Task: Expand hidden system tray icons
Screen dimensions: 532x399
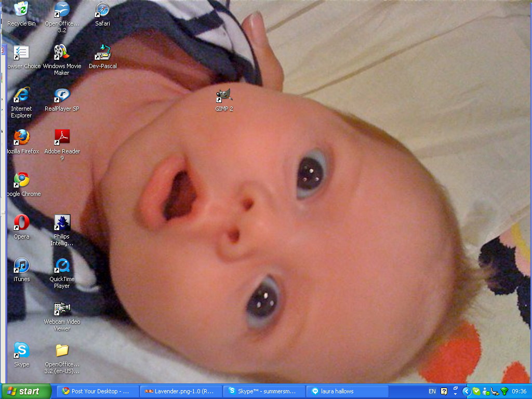Action: pos(467,392)
